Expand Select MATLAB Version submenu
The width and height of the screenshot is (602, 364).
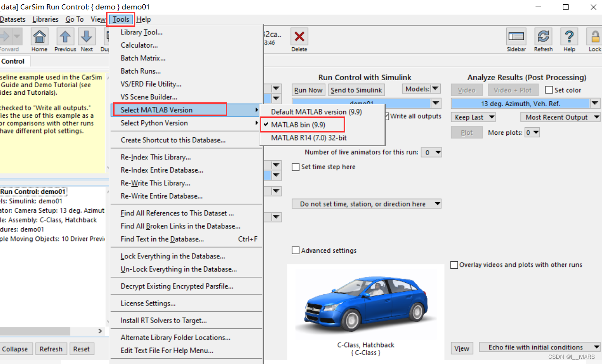186,110
